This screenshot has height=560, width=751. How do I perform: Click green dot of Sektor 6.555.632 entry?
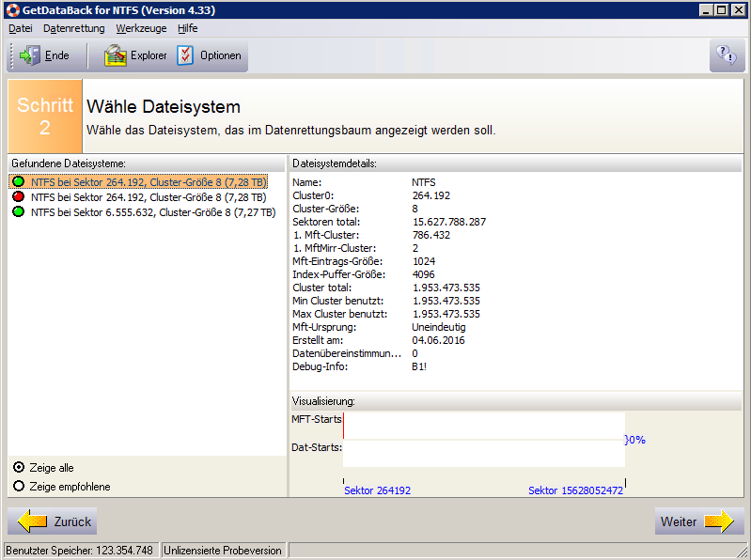(x=18, y=211)
